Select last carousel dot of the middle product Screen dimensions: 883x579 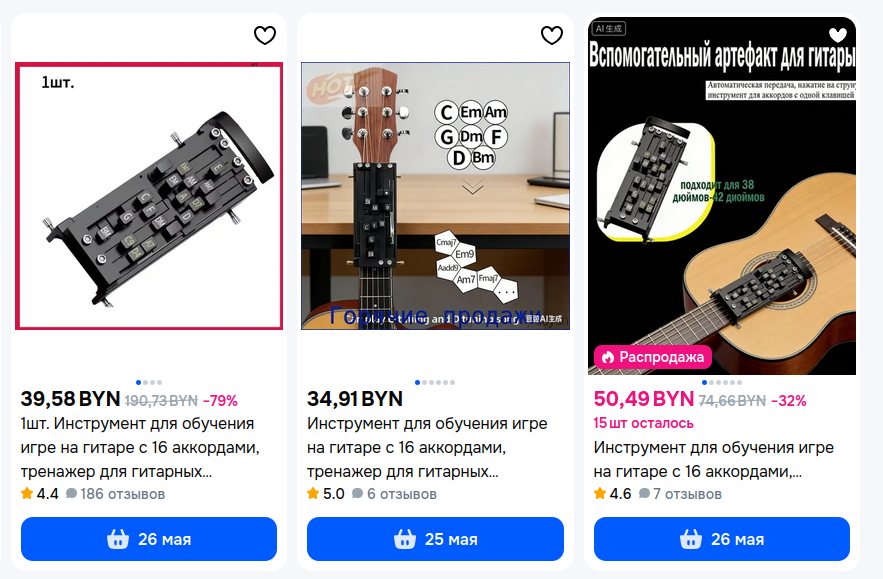453,382
